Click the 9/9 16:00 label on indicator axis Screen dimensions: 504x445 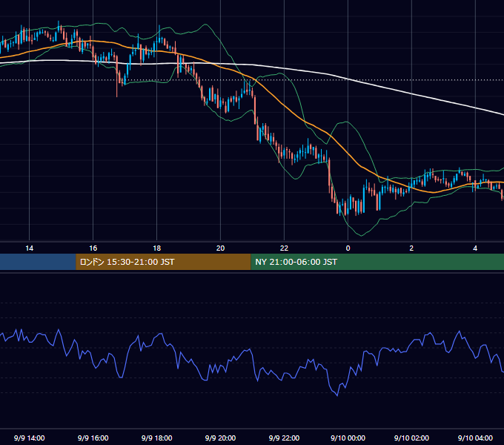pyautogui.click(x=93, y=438)
